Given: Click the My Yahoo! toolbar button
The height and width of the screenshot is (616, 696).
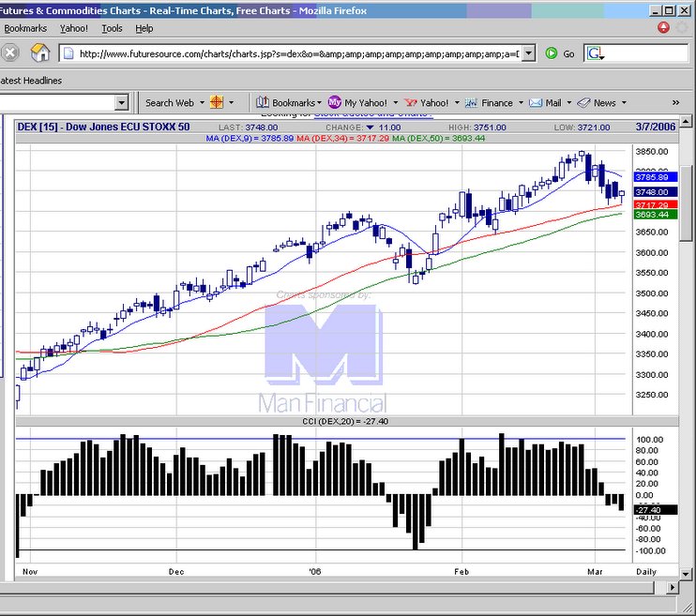Looking at the screenshot, I should pos(357,103).
